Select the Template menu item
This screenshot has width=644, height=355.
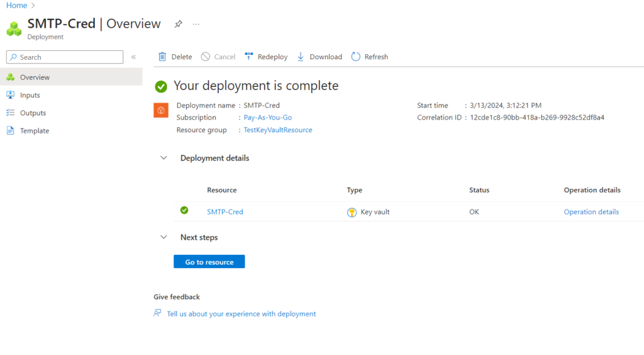pyautogui.click(x=34, y=131)
